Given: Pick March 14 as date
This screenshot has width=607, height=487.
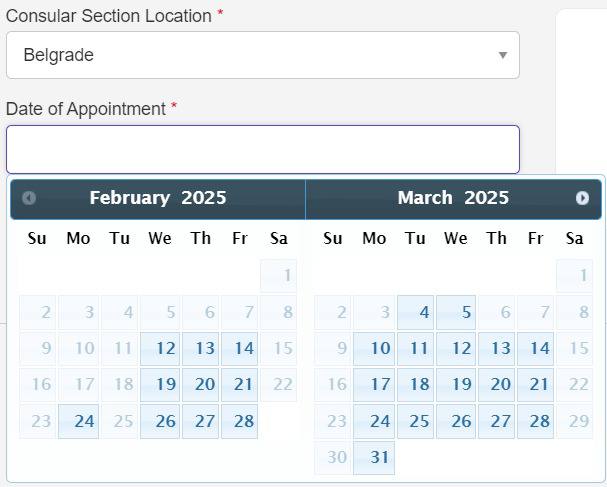Looking at the screenshot, I should click(535, 349).
